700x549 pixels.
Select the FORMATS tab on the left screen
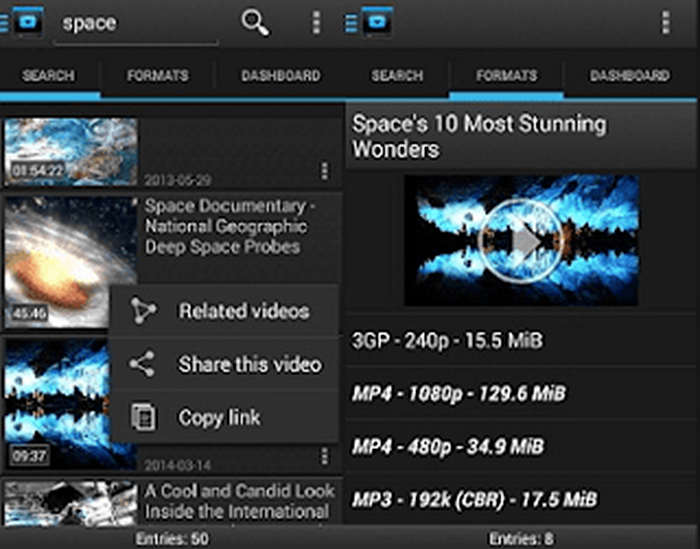tap(158, 75)
